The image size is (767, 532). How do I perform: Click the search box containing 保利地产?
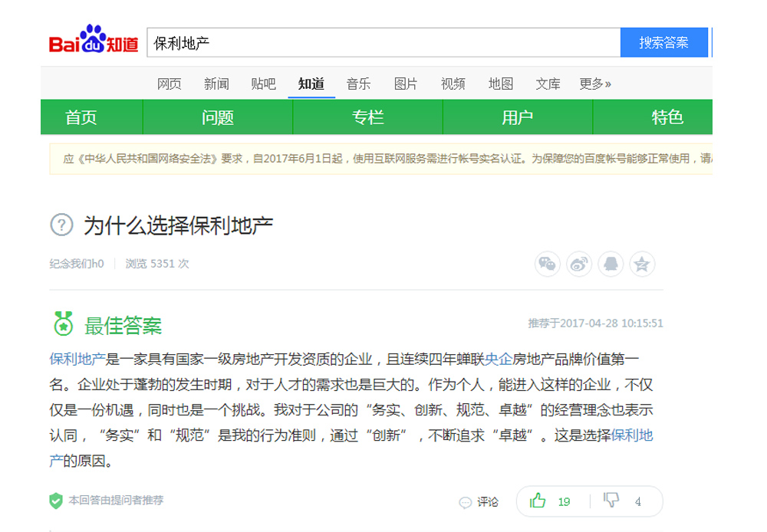384,42
